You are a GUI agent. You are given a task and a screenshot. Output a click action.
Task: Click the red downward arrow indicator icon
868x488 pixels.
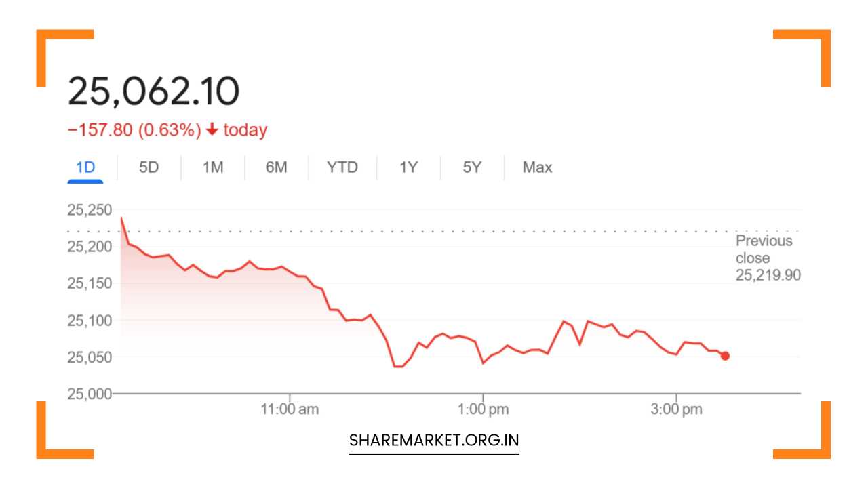213,129
